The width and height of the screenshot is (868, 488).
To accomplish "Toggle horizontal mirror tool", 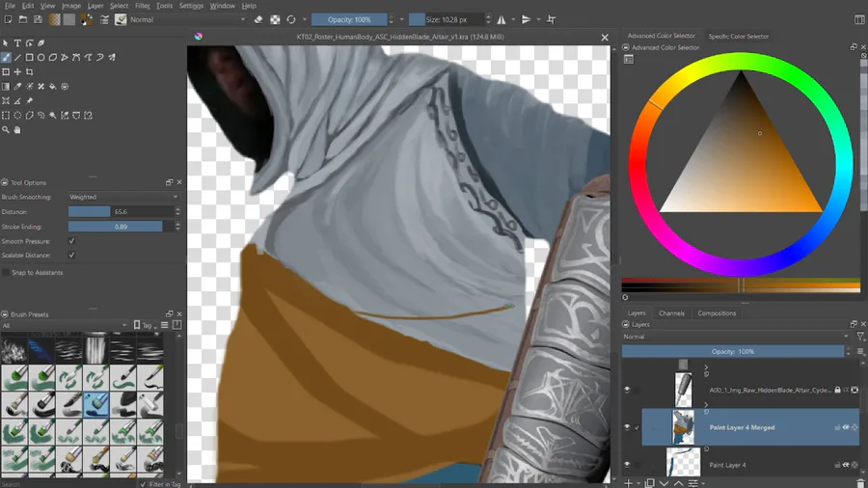I will tap(501, 19).
